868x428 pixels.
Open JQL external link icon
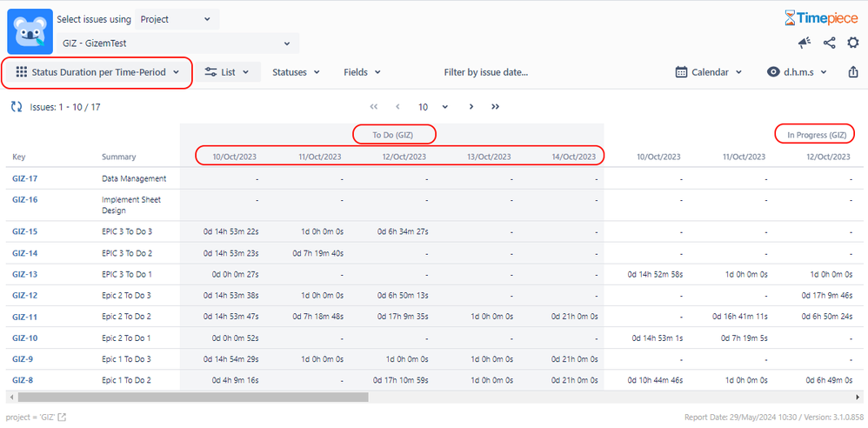point(63,417)
